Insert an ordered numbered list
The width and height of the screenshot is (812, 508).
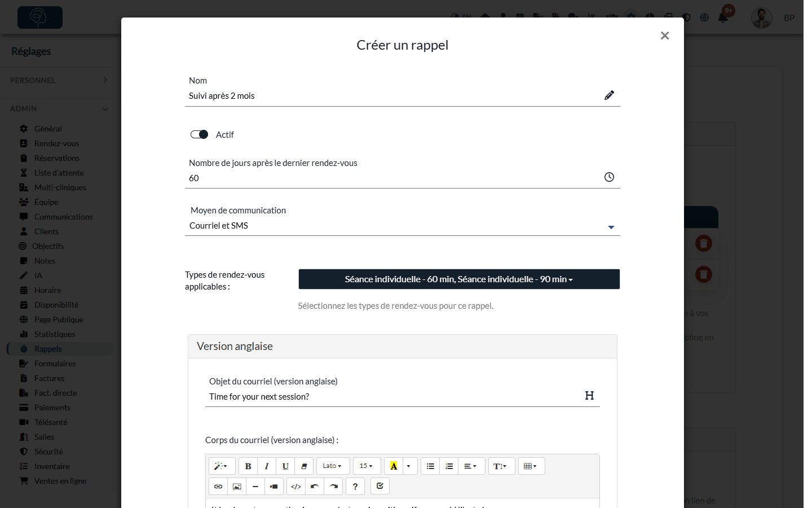[449, 466]
